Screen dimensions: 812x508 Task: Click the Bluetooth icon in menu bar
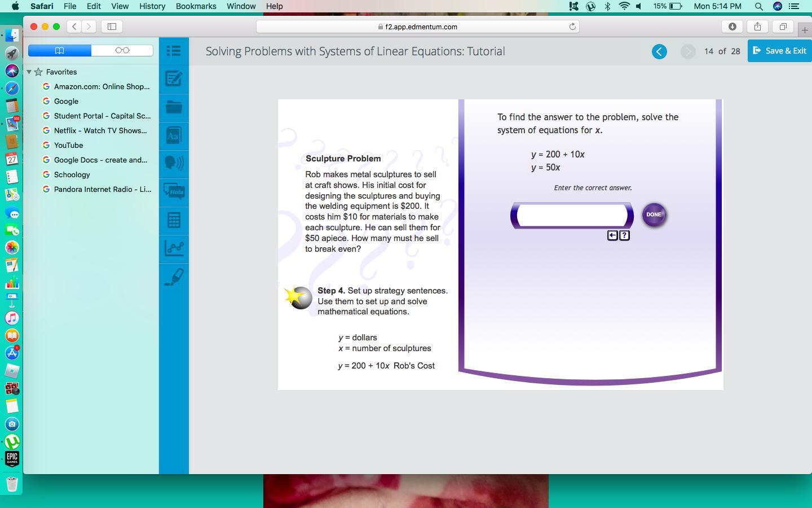(x=607, y=6)
